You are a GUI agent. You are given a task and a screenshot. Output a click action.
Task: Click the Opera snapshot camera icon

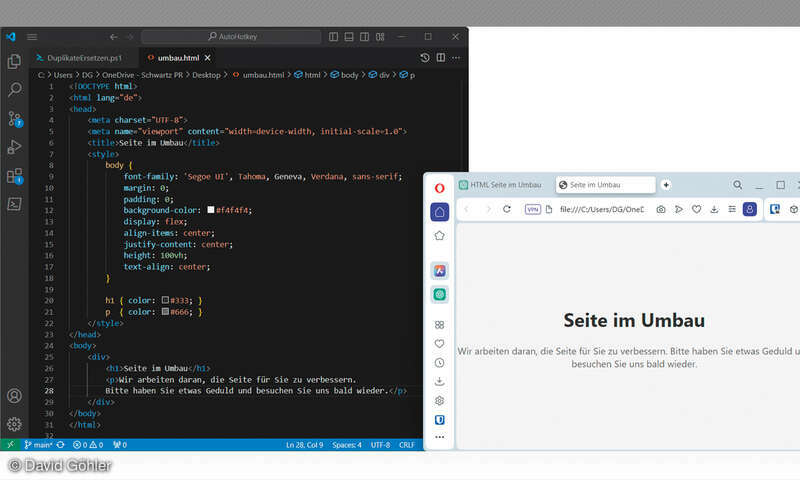pos(661,209)
